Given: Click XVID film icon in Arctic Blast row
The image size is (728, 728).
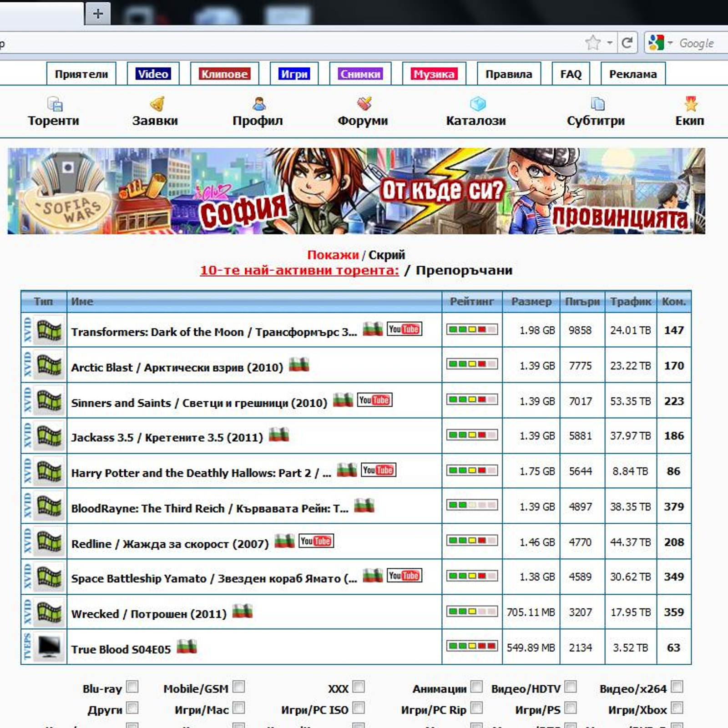Looking at the screenshot, I should [49, 365].
